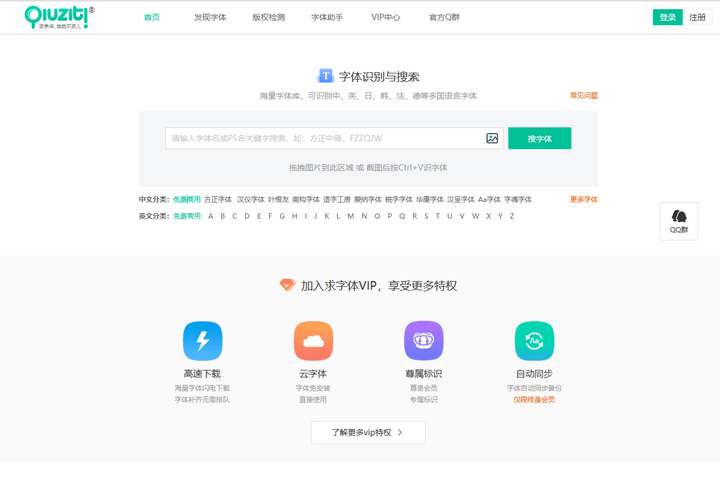Open the orange 更多字体 link

[x=584, y=199]
